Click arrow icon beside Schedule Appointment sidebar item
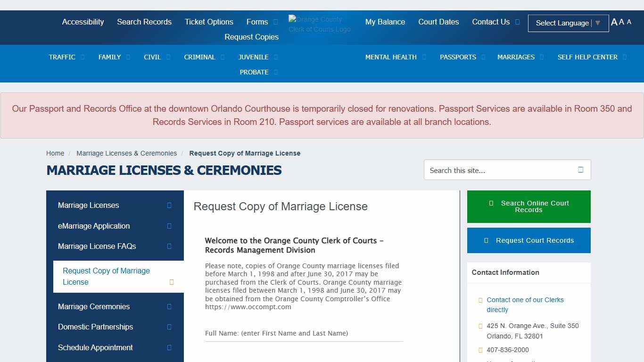The height and width of the screenshot is (362, 644). (x=169, y=348)
